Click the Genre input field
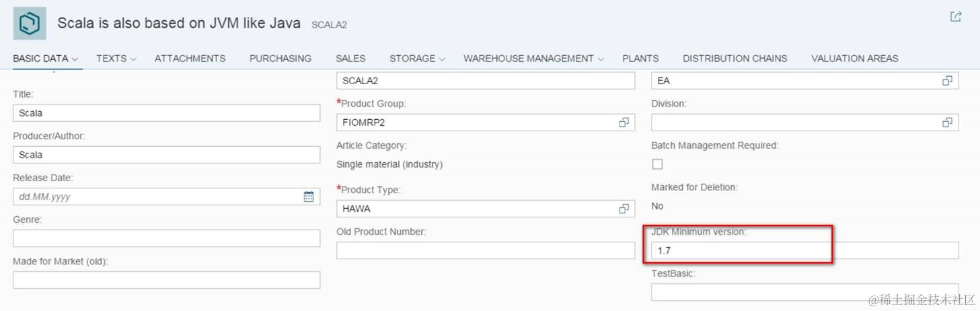The height and width of the screenshot is (311, 980). pos(166,238)
